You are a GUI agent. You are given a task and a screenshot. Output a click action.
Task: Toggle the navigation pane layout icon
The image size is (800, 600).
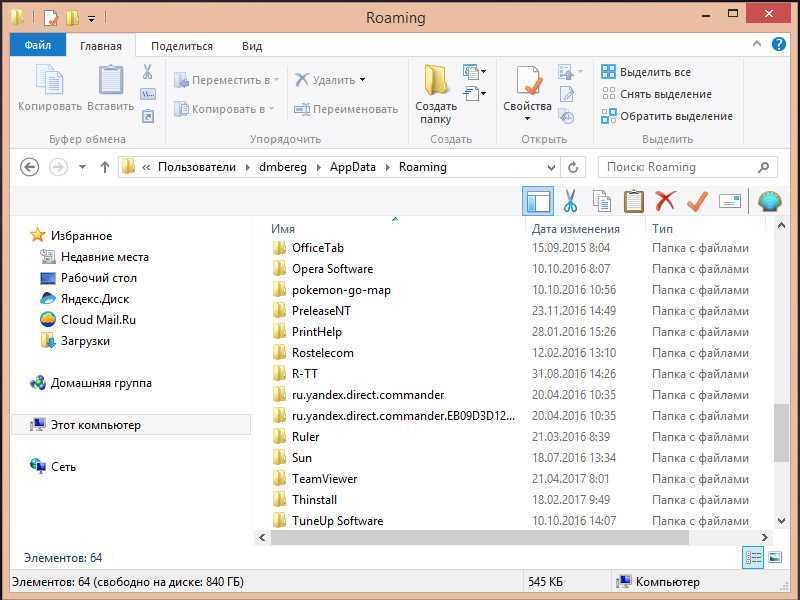(538, 201)
